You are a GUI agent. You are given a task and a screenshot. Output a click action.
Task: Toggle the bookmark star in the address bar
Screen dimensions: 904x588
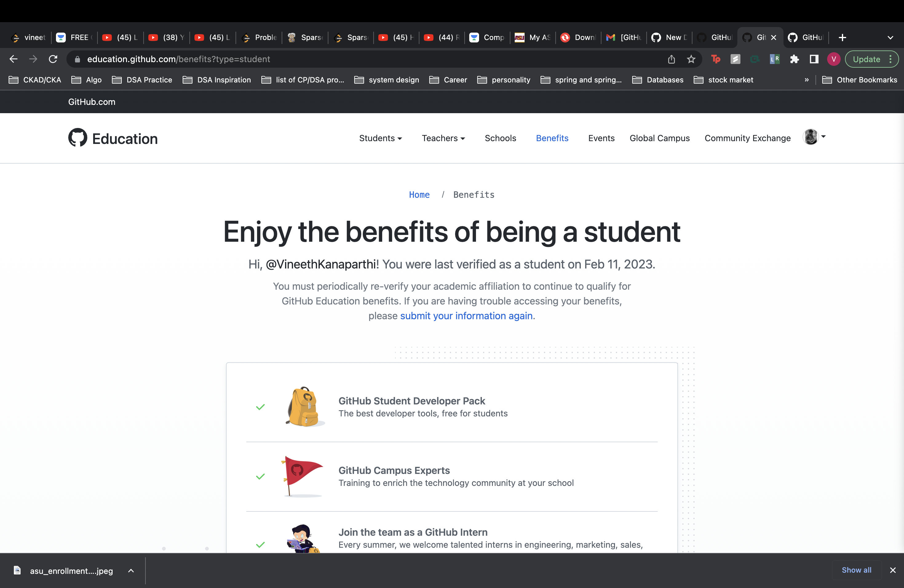tap(691, 59)
